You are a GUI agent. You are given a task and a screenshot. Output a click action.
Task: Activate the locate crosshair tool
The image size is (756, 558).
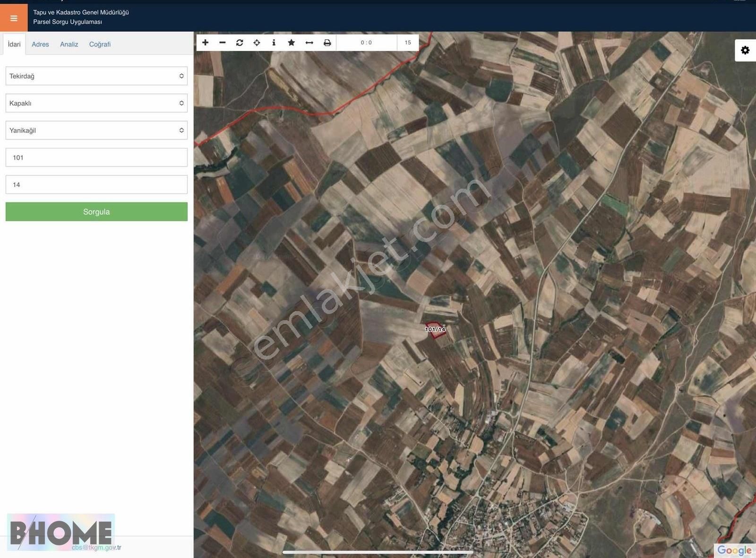pyautogui.click(x=257, y=43)
